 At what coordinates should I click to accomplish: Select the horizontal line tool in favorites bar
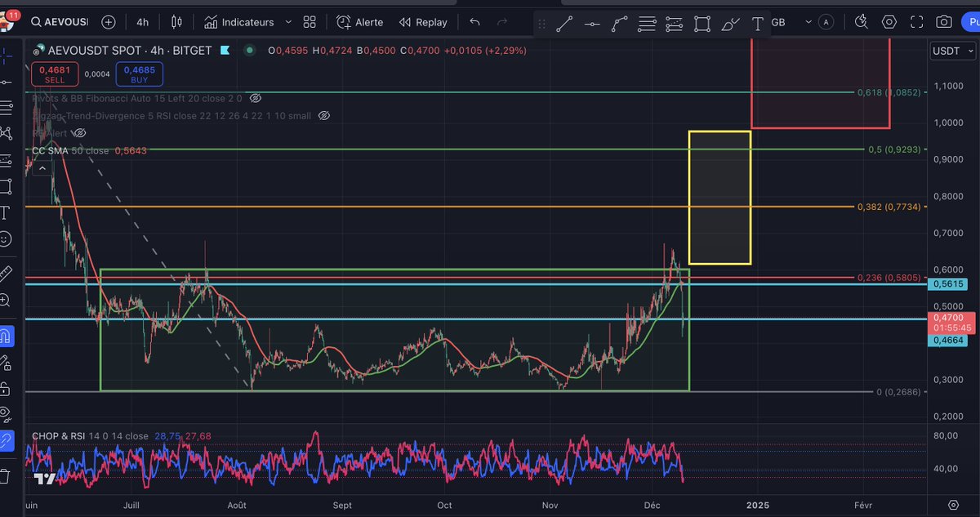[x=592, y=24]
